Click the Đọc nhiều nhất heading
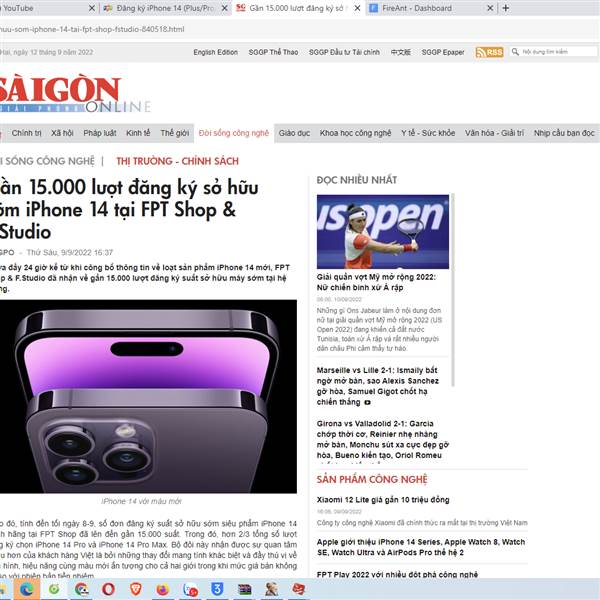 (x=357, y=180)
